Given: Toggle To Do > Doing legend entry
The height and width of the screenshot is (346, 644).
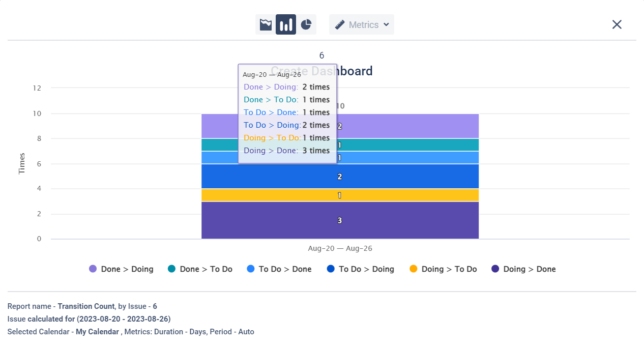Looking at the screenshot, I should tap(361, 269).
